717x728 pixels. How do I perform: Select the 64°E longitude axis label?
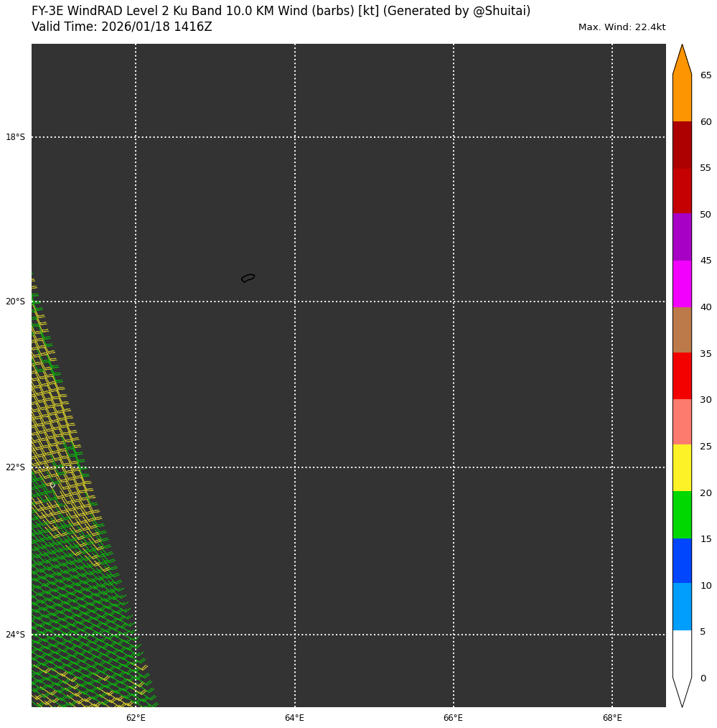point(294,718)
